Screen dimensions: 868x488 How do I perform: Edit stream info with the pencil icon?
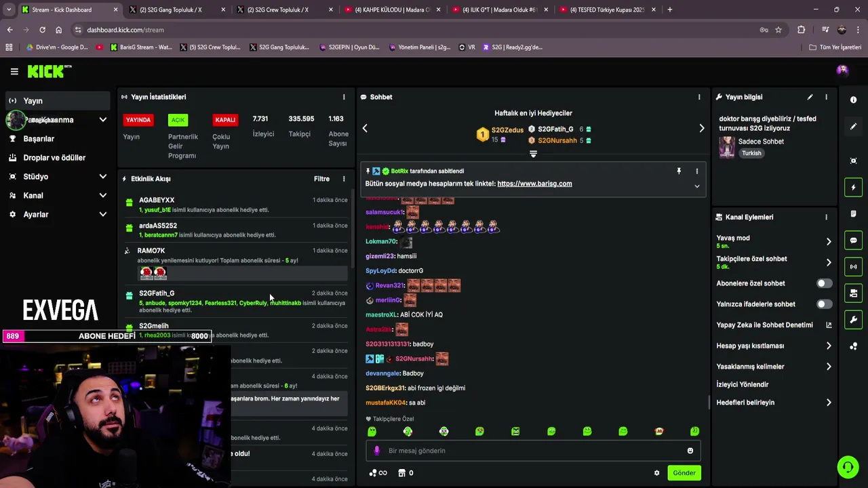pyautogui.click(x=810, y=97)
